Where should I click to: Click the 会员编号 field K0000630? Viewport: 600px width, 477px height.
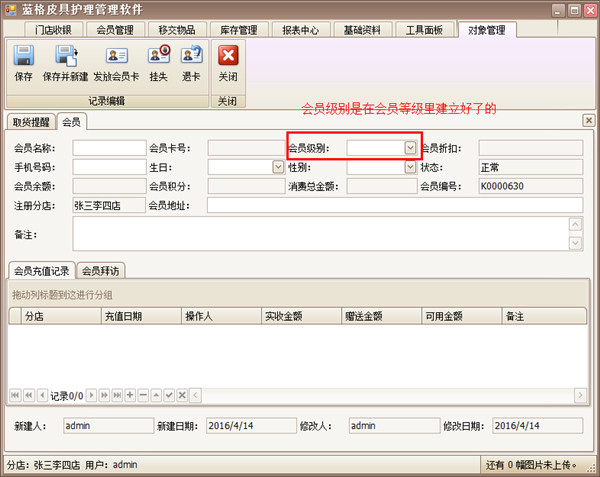531,186
